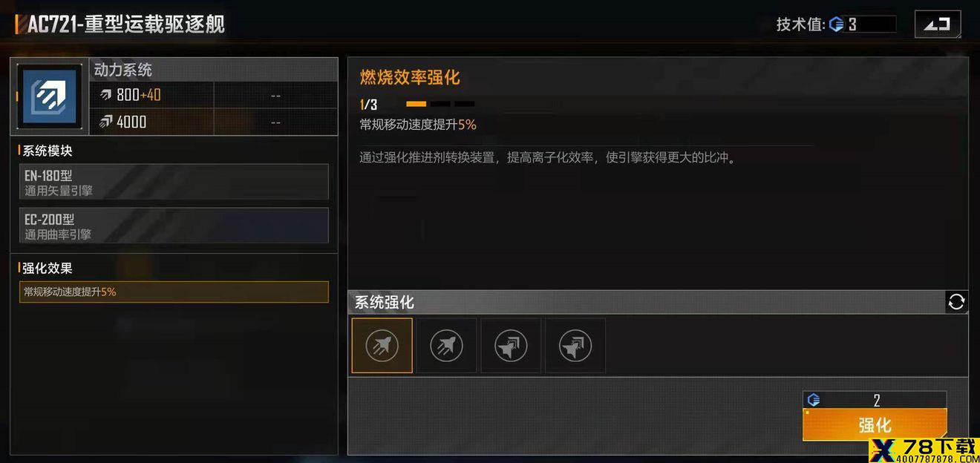980x463 pixels.
Task: Select the third warp enhancement icon
Action: pos(511,345)
